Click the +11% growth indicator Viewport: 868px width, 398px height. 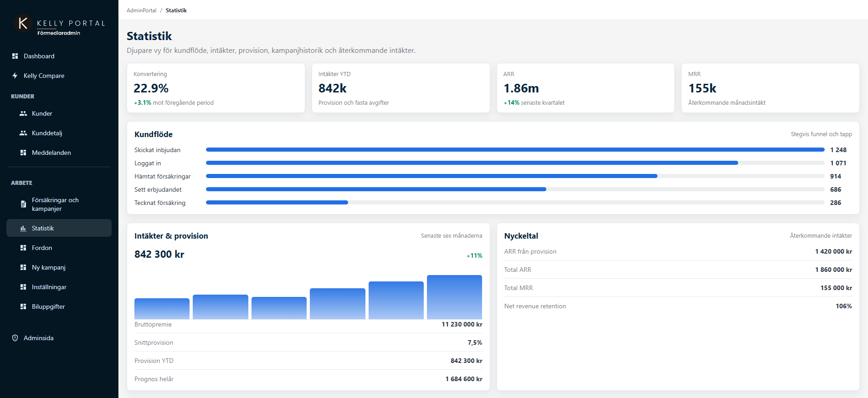click(x=474, y=255)
